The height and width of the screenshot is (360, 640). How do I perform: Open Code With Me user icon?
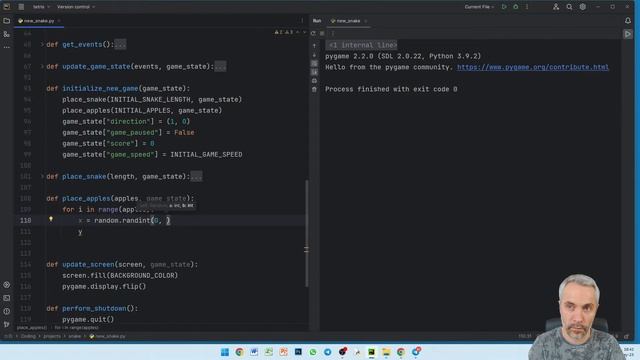(x=556, y=7)
